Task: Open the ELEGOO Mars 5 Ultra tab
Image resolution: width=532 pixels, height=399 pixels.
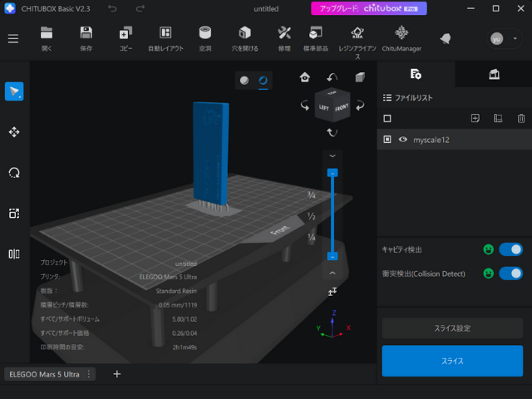Action: click(44, 374)
